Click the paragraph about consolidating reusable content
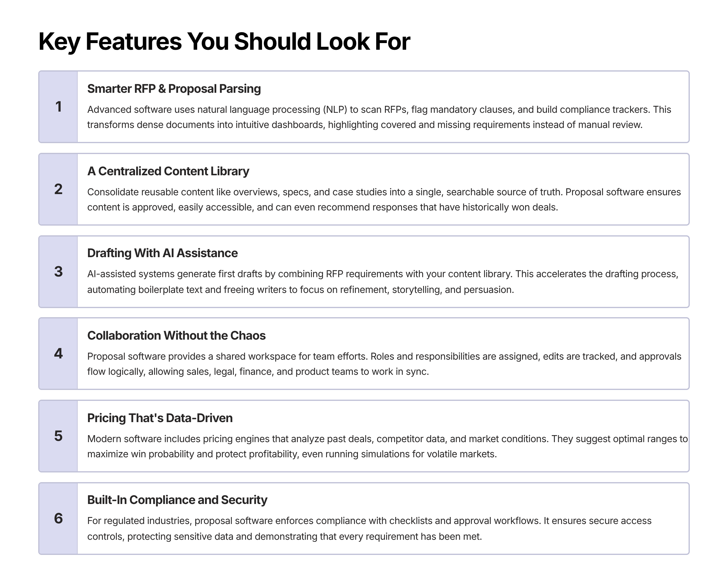The height and width of the screenshot is (581, 728). click(384, 200)
